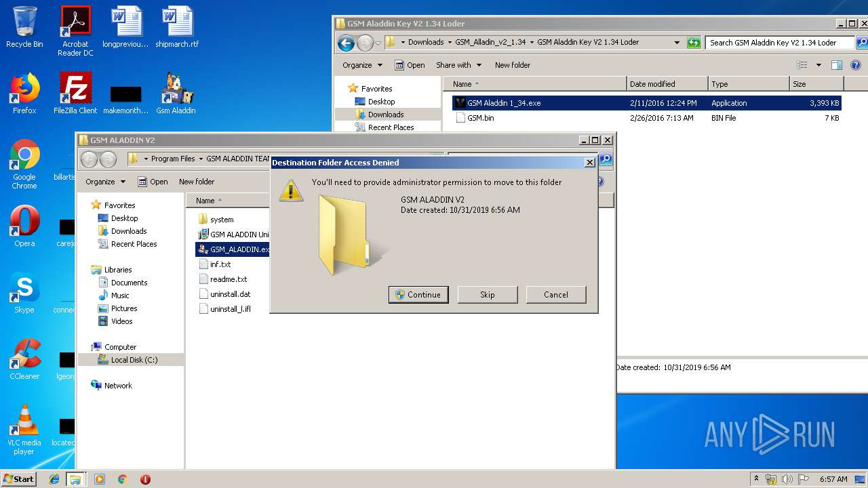
Task: Click the volume icon in system tray
Action: tap(787, 479)
